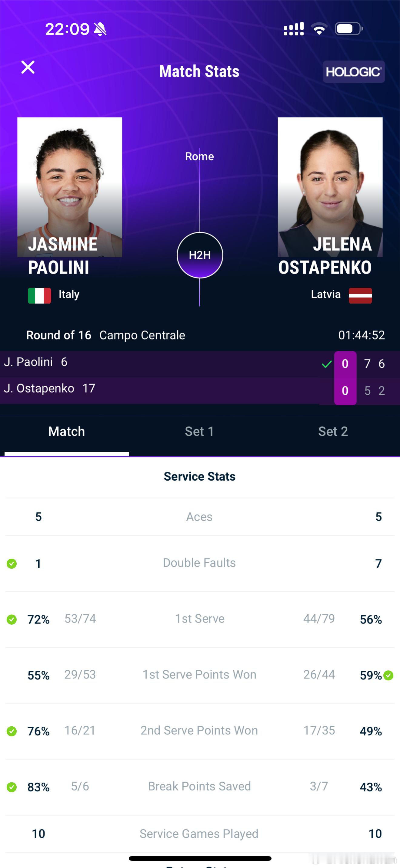This screenshot has height=868, width=400.
Task: Tap the Latvia flag icon
Action: tap(360, 295)
